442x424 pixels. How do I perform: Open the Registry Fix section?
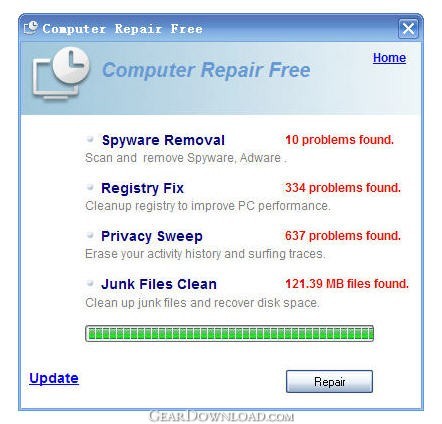[x=142, y=188]
